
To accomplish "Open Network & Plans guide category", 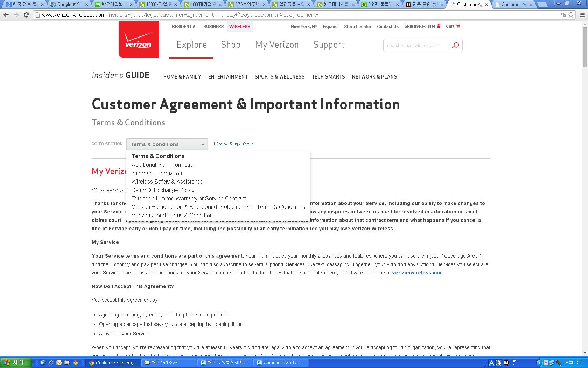I will 374,77.
